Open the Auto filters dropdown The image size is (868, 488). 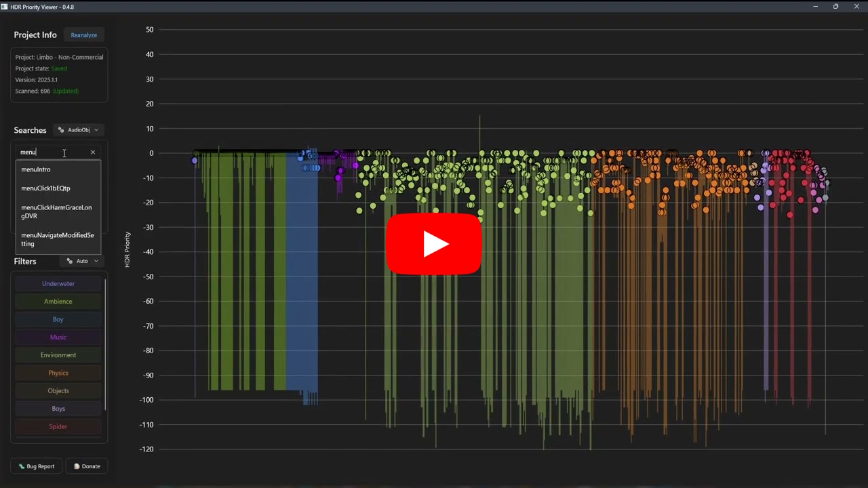pos(83,261)
